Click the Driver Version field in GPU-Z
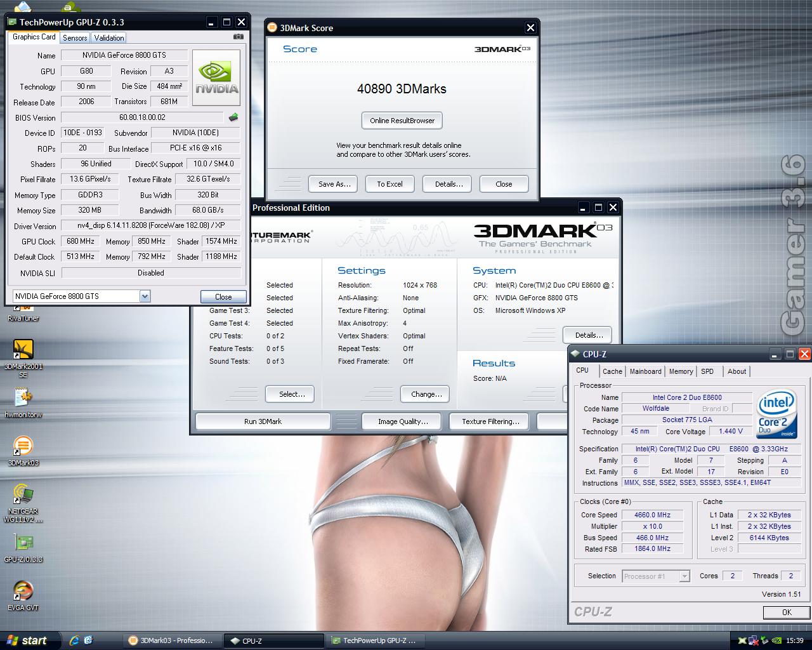The image size is (812, 650). tap(151, 225)
